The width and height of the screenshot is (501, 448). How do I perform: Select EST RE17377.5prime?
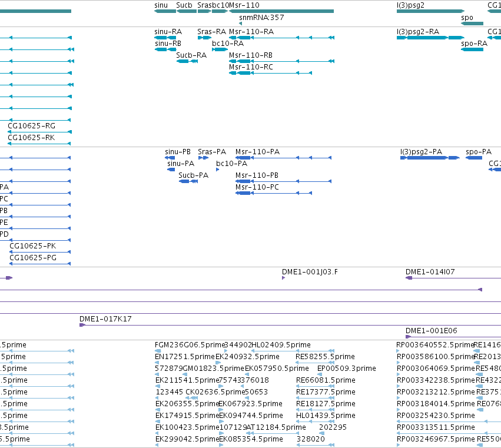[x=326, y=393]
